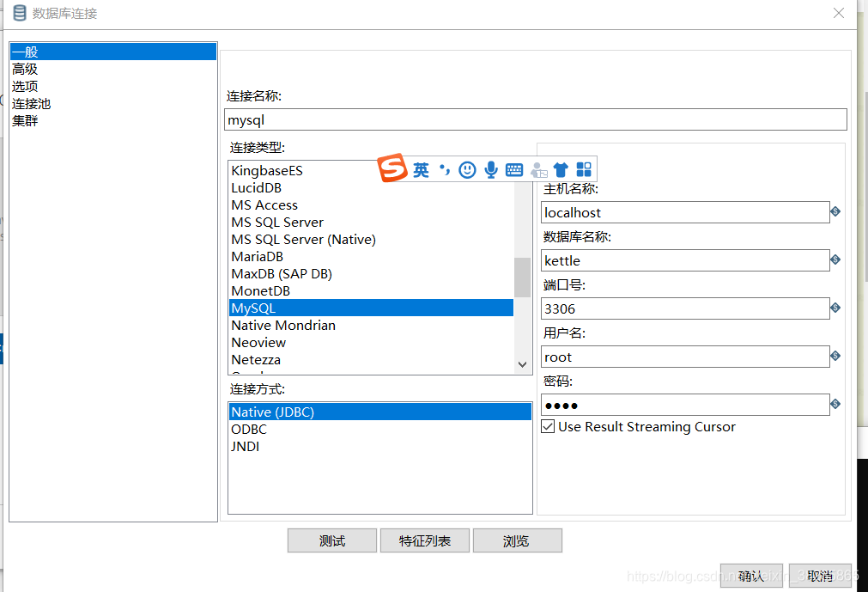
Task: Click the 测试 button
Action: [x=332, y=540]
